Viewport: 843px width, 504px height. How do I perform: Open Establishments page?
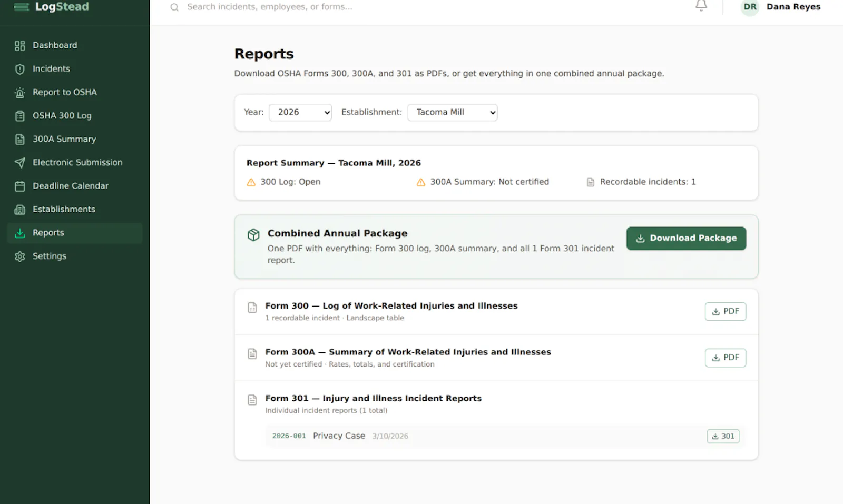pos(75,210)
